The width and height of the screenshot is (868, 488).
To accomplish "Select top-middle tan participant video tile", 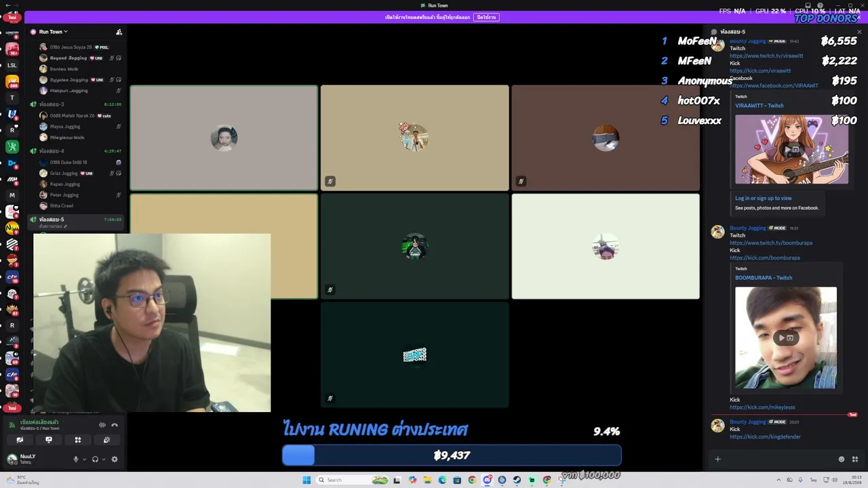I will point(414,138).
